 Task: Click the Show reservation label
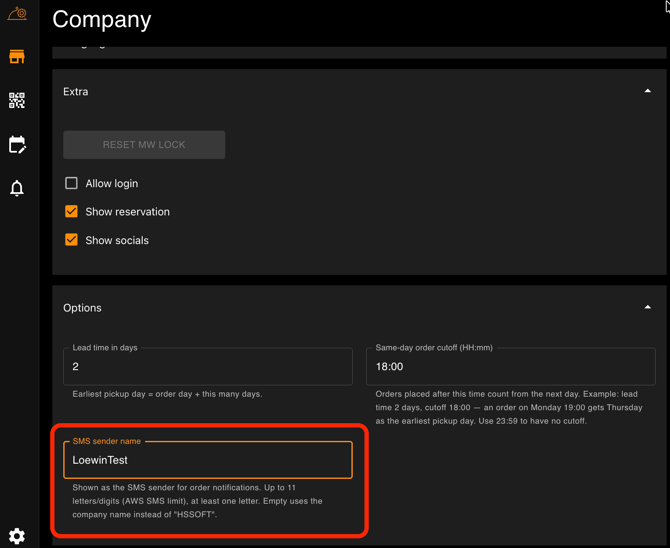(x=127, y=212)
